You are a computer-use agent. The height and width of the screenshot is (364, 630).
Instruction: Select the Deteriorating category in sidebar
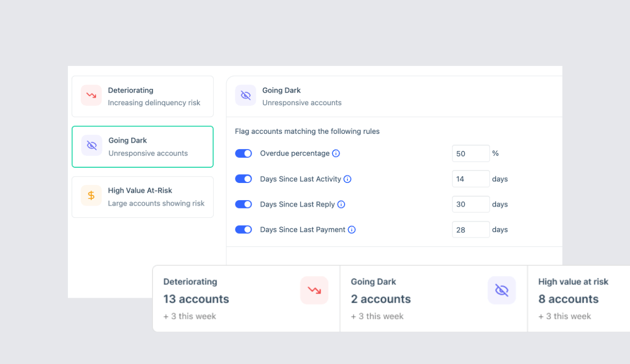click(143, 96)
